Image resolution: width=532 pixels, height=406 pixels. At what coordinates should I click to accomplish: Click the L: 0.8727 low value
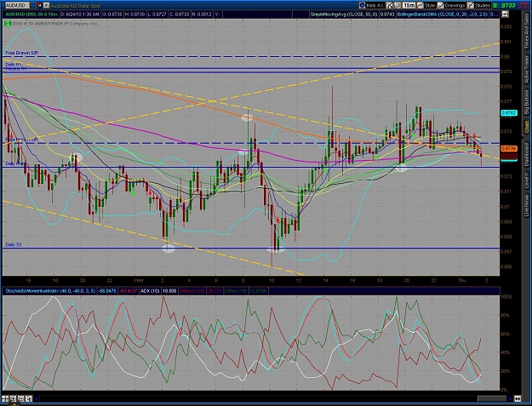click(x=157, y=14)
